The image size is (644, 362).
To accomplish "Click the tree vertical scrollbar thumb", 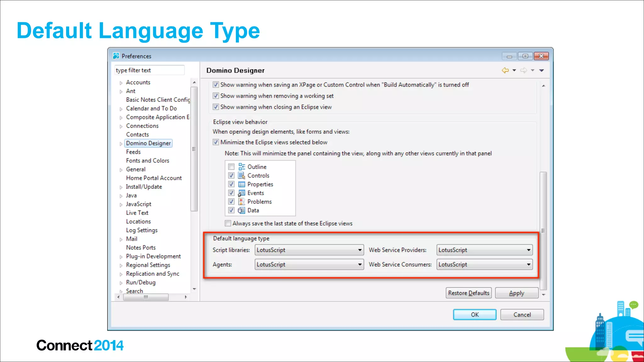I will coord(194,149).
